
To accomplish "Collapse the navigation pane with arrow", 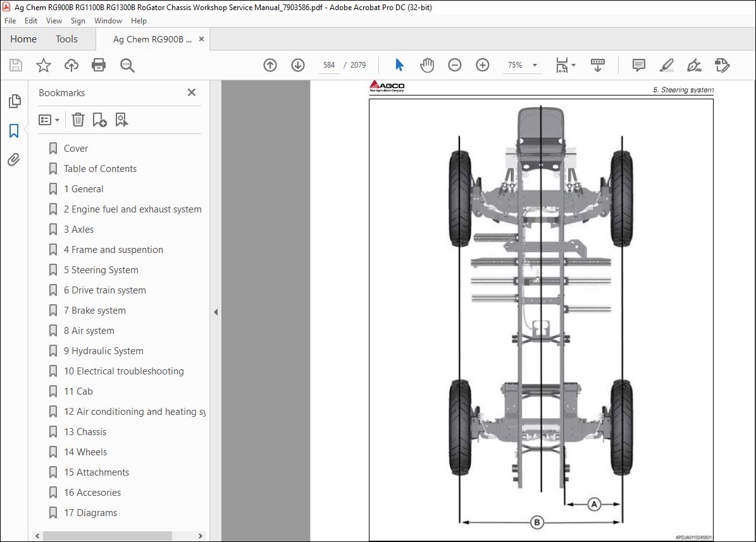I will (216, 312).
